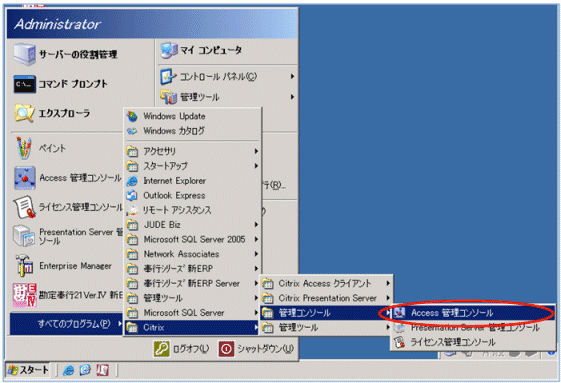
Task: Launch コマンド プロンプト shortcut
Action: [61, 84]
